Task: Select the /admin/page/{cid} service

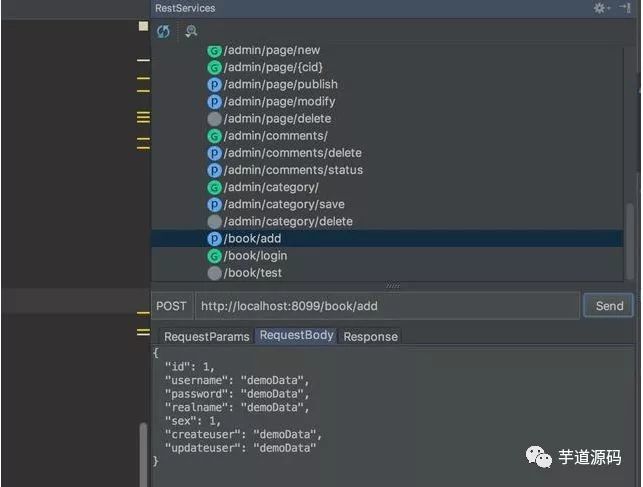Action: click(x=274, y=67)
